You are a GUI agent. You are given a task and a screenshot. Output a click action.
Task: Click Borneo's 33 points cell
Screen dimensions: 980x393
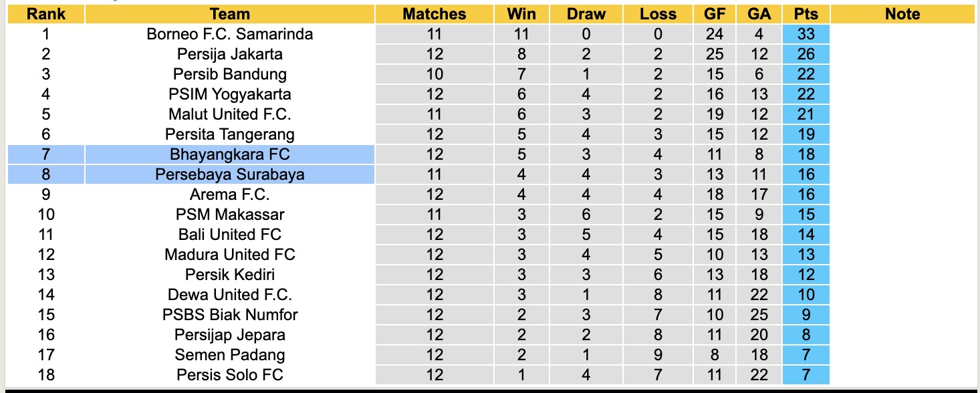[x=806, y=34]
